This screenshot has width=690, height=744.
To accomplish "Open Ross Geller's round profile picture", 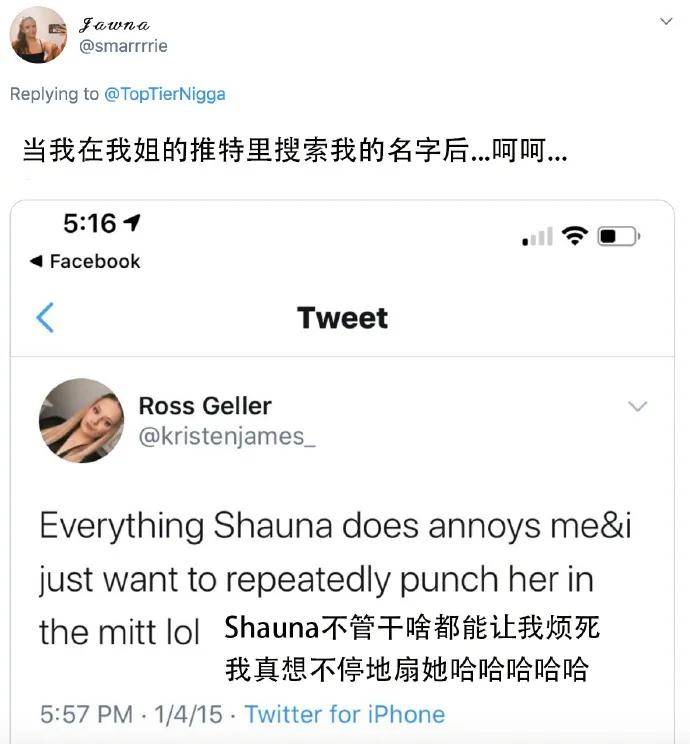I will click(82, 420).
